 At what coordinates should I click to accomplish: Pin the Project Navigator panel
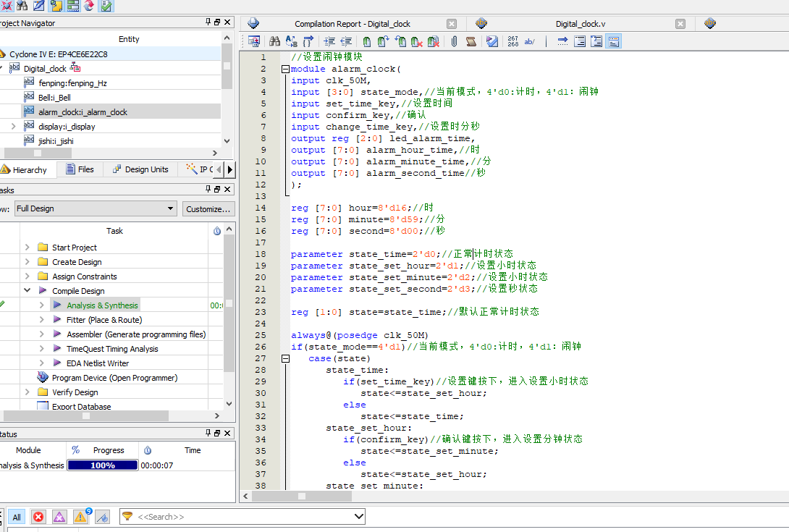[208, 22]
